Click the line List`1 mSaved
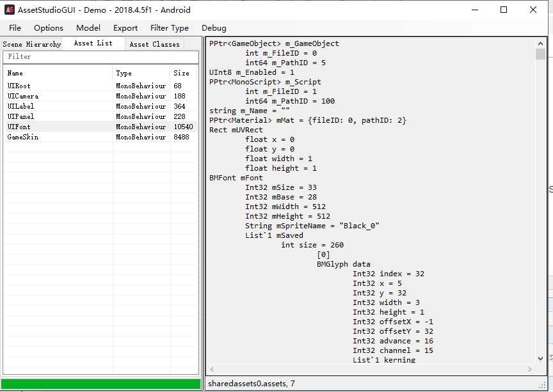Viewport: 553px width, 392px height. [274, 235]
